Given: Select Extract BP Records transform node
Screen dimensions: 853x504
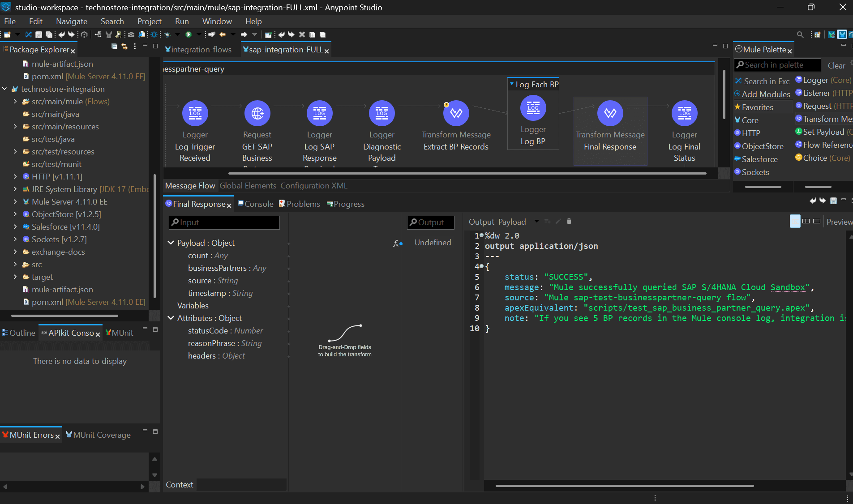Looking at the screenshot, I should tap(456, 113).
